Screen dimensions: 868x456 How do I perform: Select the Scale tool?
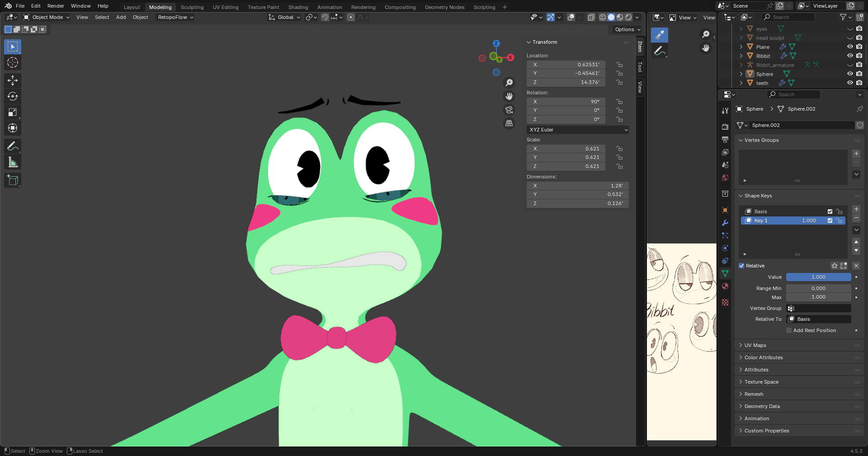pyautogui.click(x=13, y=112)
